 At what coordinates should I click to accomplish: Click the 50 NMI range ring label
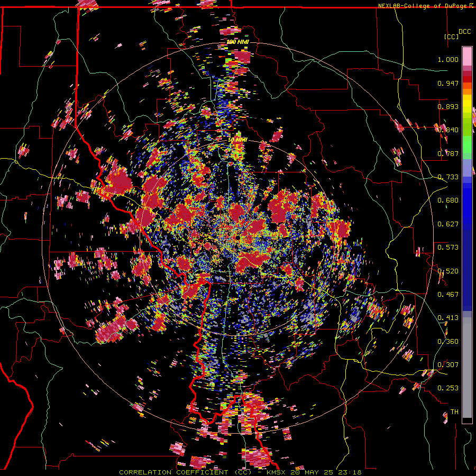click(x=237, y=140)
